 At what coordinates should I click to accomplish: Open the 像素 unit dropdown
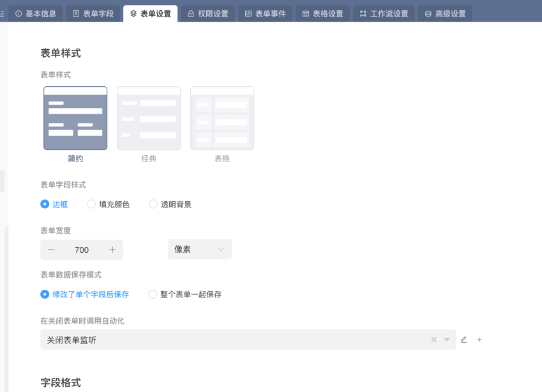click(x=199, y=250)
